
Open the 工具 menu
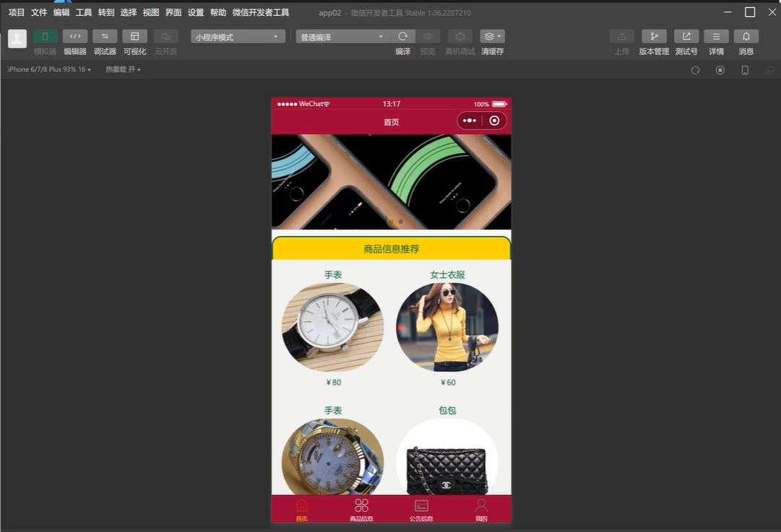coord(84,12)
